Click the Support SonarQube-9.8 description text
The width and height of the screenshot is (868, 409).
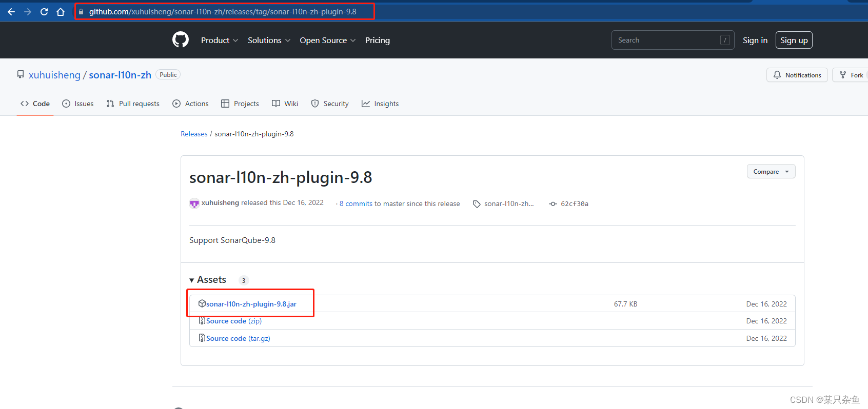click(x=232, y=240)
